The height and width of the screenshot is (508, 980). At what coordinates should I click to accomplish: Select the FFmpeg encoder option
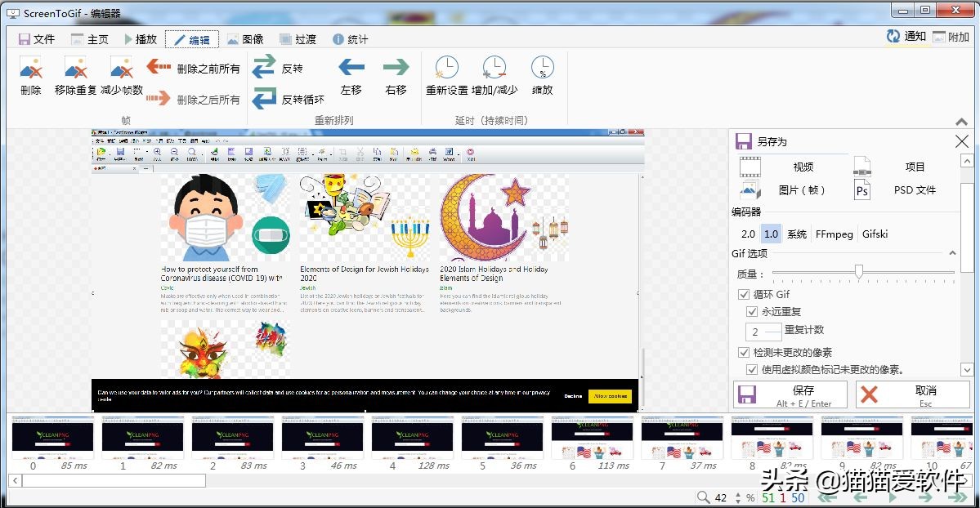coord(834,234)
